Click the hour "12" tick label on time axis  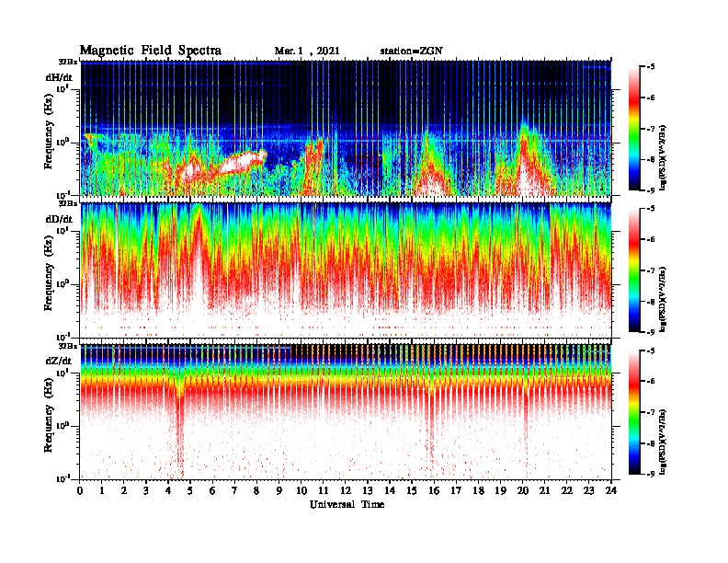click(x=346, y=490)
